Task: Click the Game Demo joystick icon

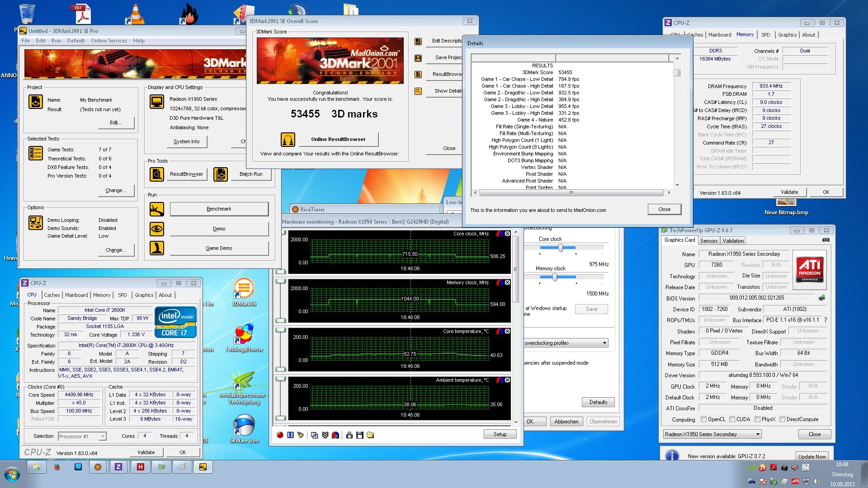Action: pos(157,248)
